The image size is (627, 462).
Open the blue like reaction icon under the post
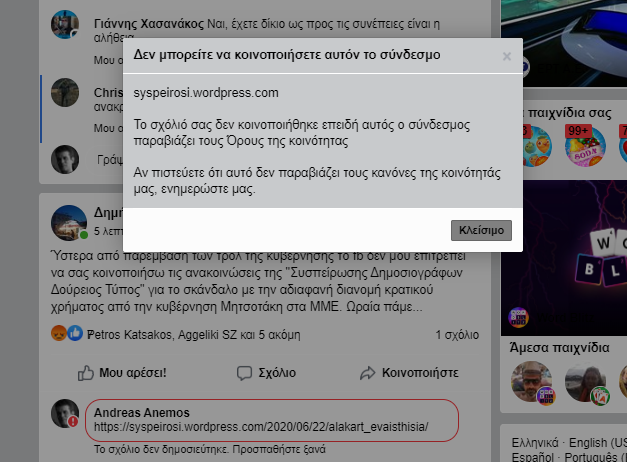75,333
